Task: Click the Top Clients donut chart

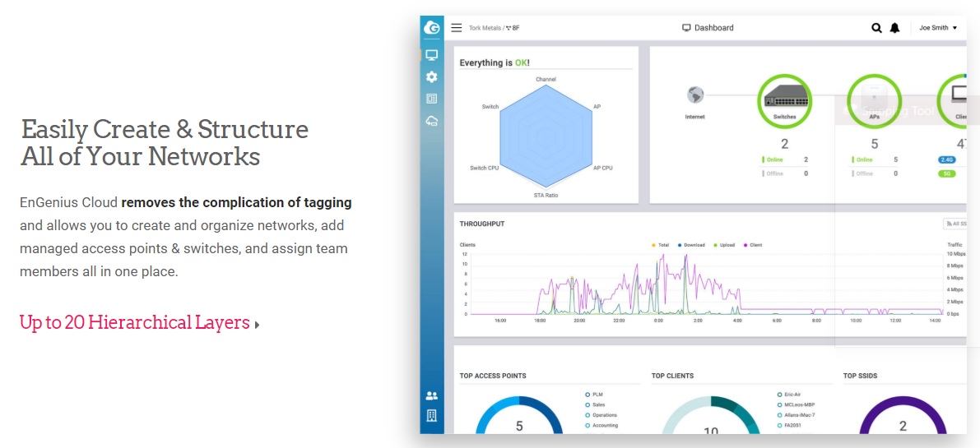Action: (711, 416)
